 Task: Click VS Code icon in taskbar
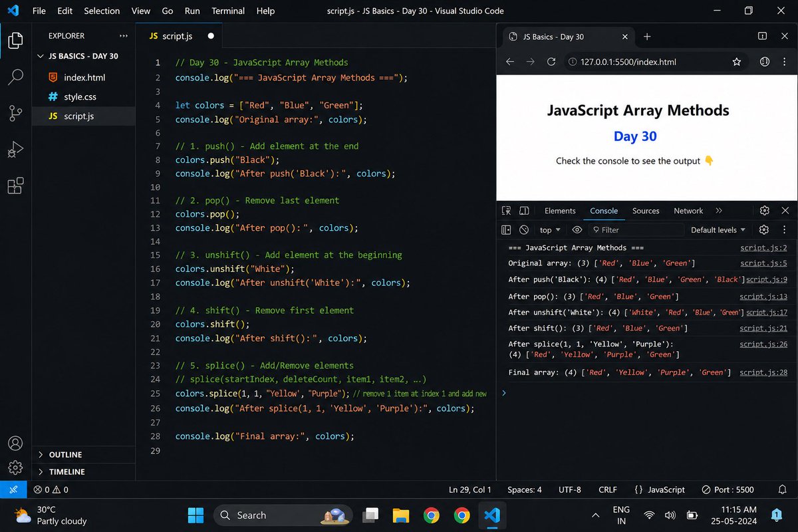(492, 515)
